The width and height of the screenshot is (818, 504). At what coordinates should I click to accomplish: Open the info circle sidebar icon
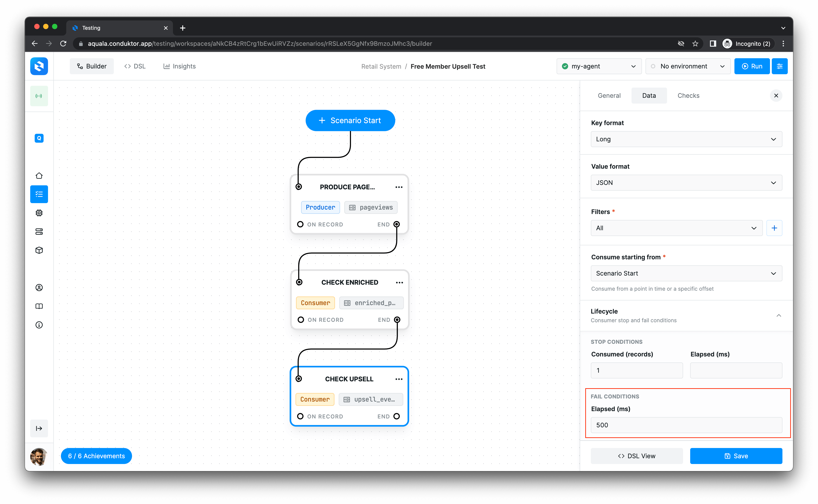pyautogui.click(x=39, y=325)
